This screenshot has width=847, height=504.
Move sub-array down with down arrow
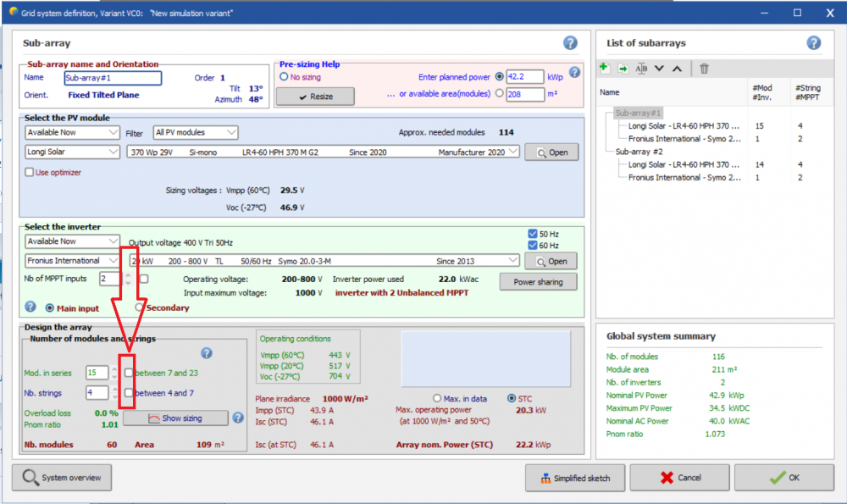tap(659, 69)
